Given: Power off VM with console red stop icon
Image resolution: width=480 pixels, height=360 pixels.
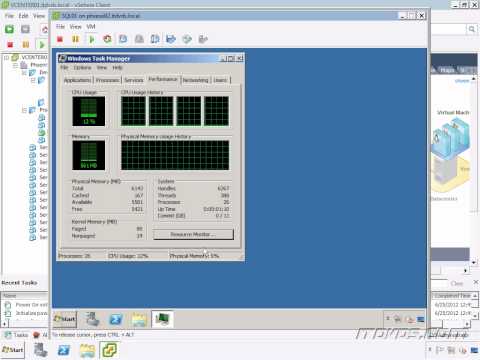Looking at the screenshot, I should (60, 39).
